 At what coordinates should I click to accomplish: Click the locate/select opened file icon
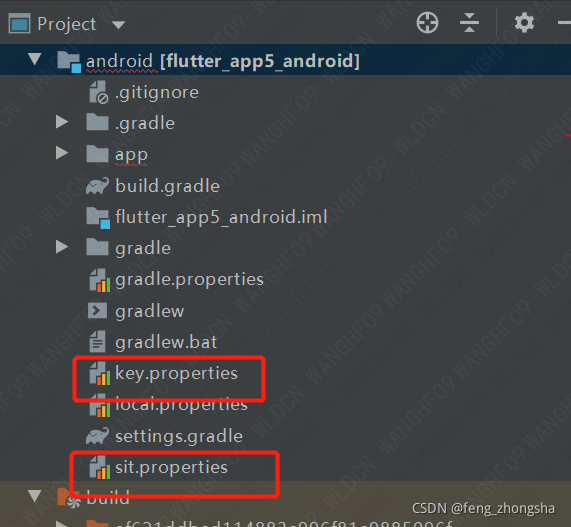pos(427,23)
